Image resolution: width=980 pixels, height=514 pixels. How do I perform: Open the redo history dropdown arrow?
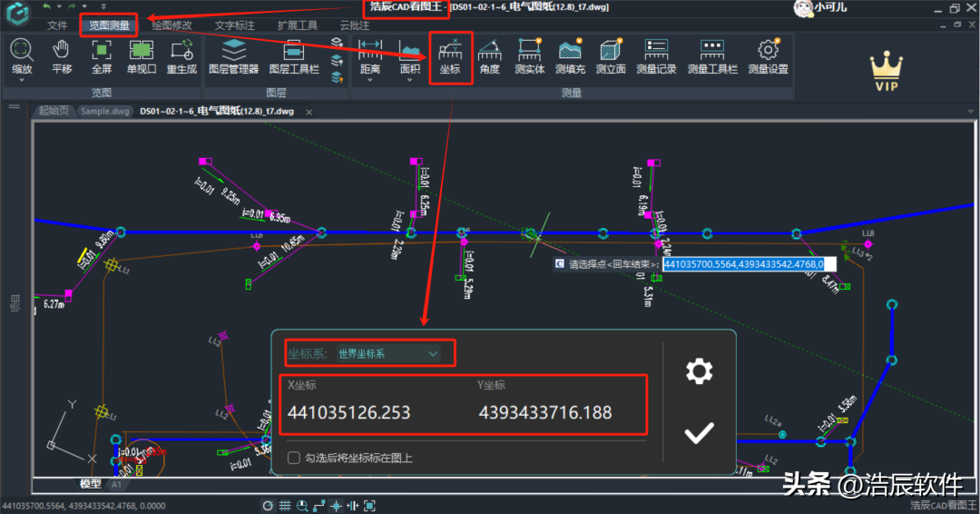84,6
